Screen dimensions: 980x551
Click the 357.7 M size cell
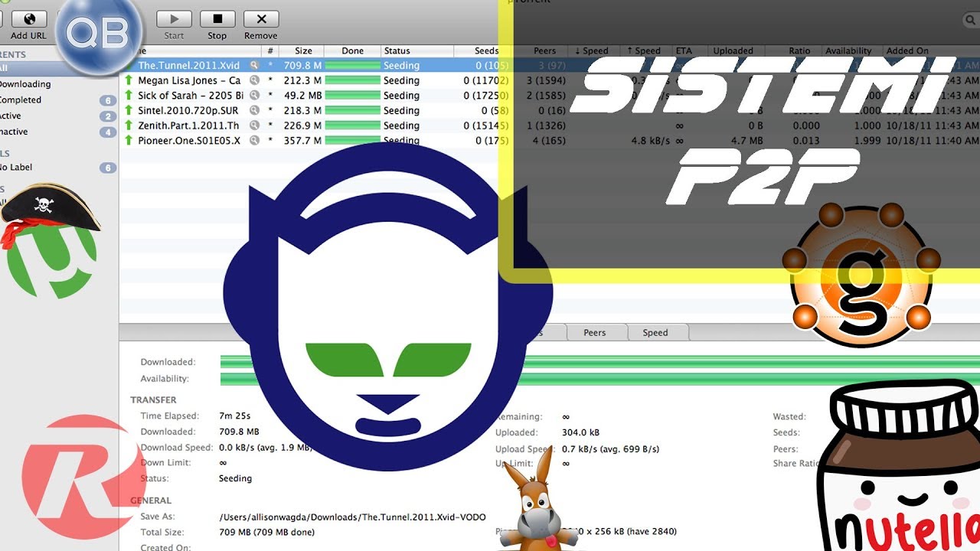[304, 141]
